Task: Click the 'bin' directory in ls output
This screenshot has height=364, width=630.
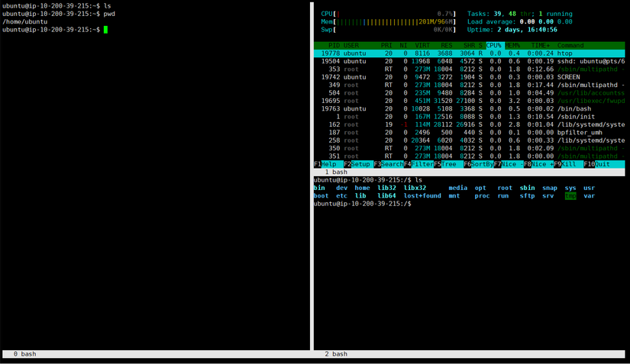Action: [319, 188]
